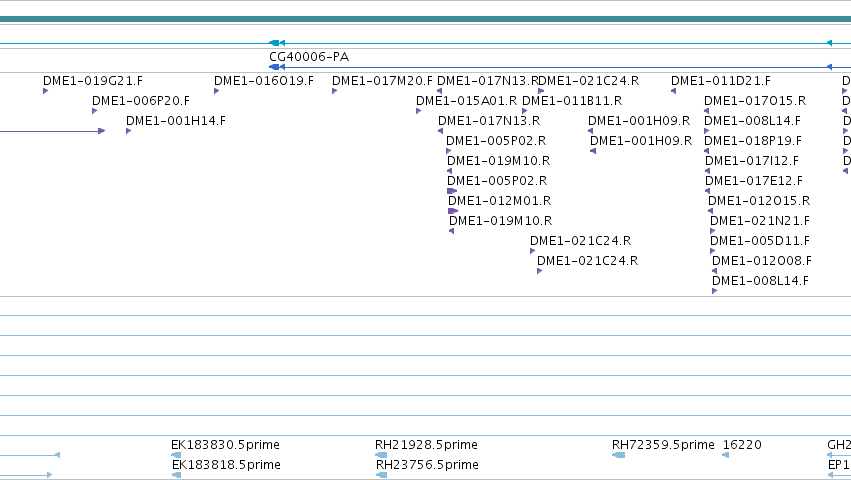Screen dimensions: 851x480
Task: Select the purple marker under DME1-016O19.F
Action: point(217,91)
